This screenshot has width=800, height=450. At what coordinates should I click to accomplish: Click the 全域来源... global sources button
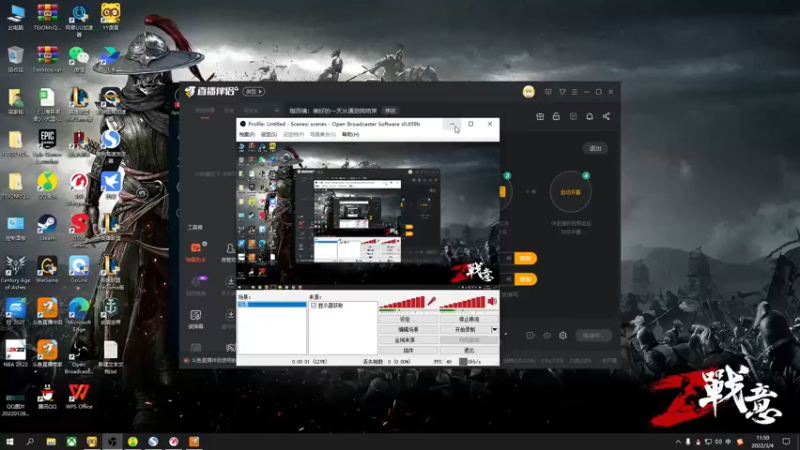[x=408, y=340]
